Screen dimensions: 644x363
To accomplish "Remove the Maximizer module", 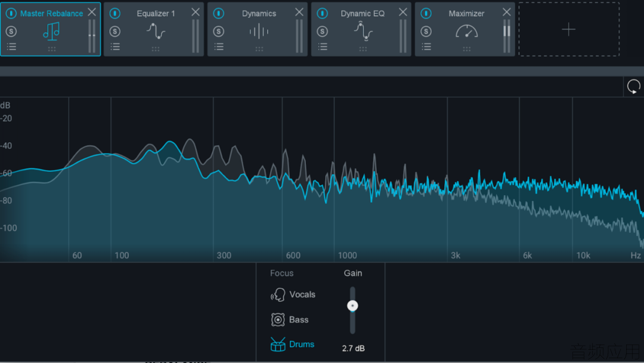I will [x=507, y=13].
